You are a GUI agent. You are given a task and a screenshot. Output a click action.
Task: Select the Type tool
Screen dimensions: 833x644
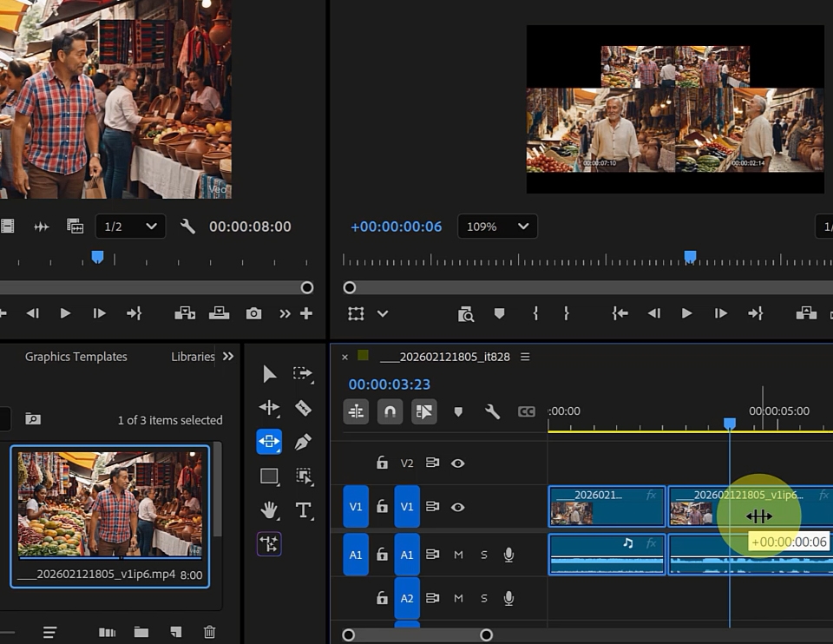(303, 510)
